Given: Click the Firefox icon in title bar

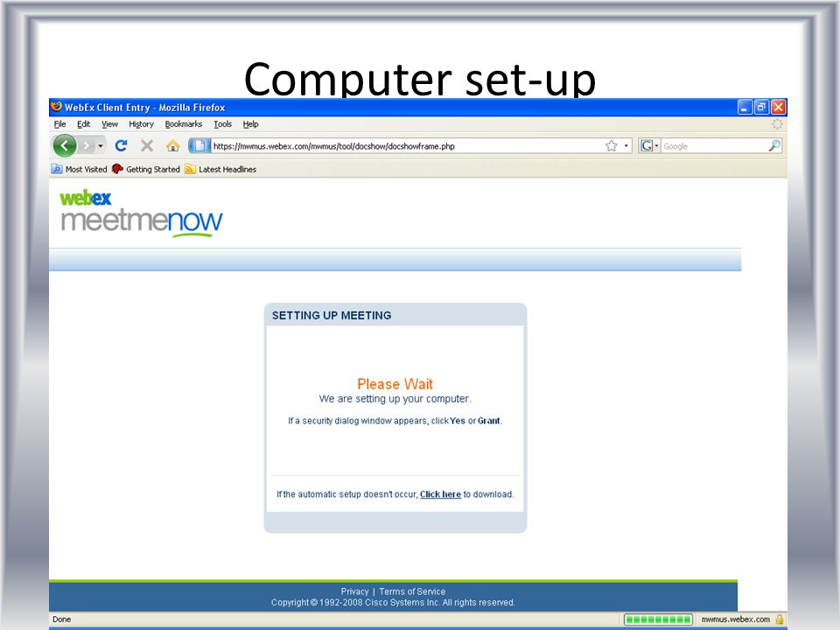Looking at the screenshot, I should [x=56, y=107].
